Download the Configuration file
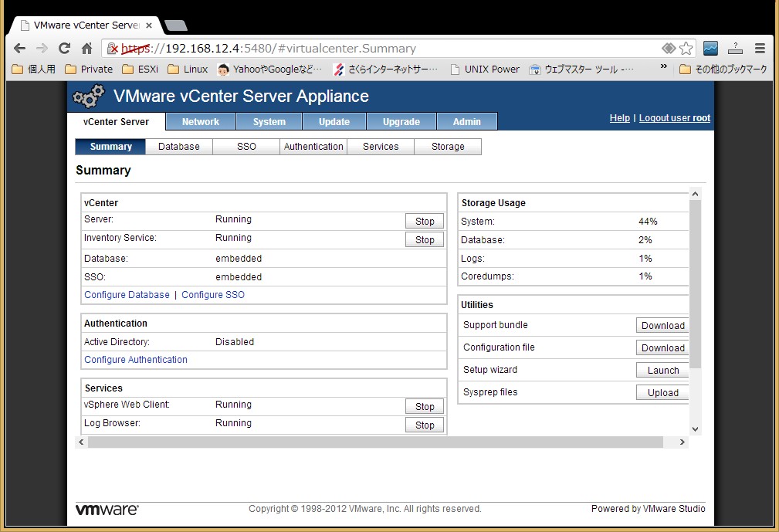This screenshot has width=779, height=532. coord(662,347)
